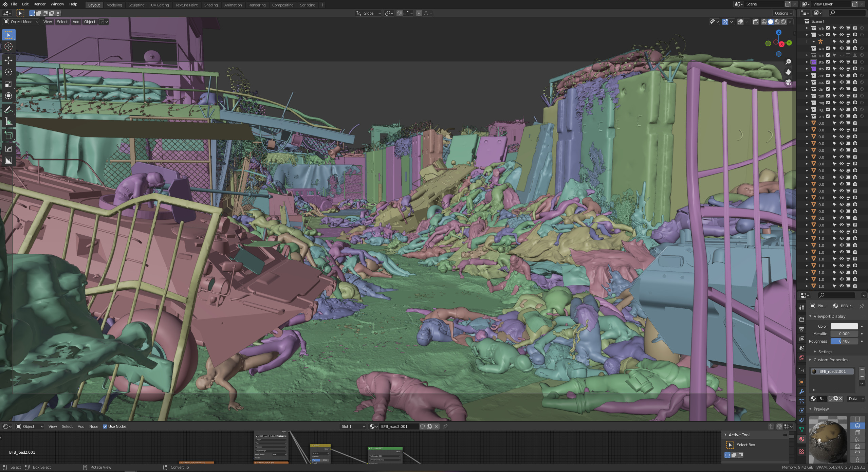
Task: Open the Material properties tab icon
Action: pos(802,439)
